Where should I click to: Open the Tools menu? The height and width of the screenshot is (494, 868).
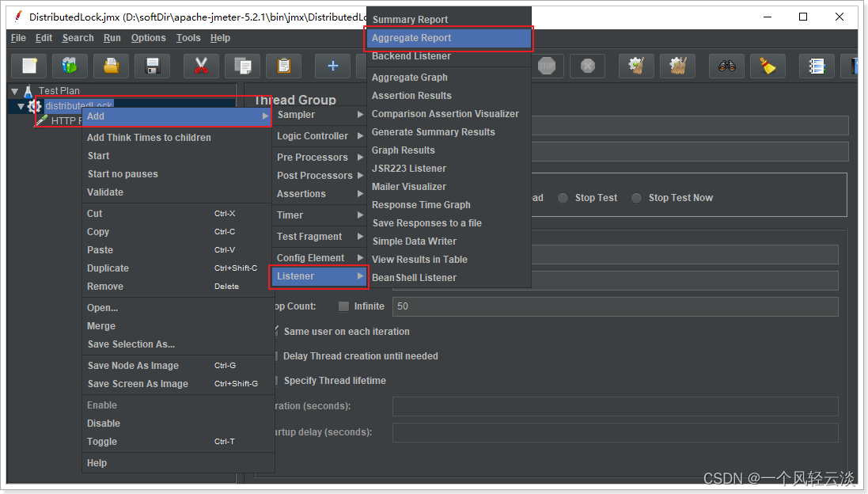coord(188,38)
